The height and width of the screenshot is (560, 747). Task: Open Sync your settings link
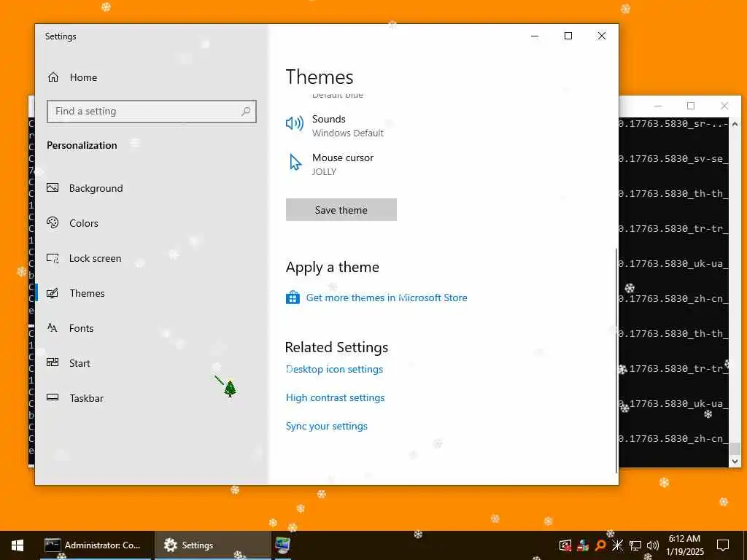tap(327, 426)
